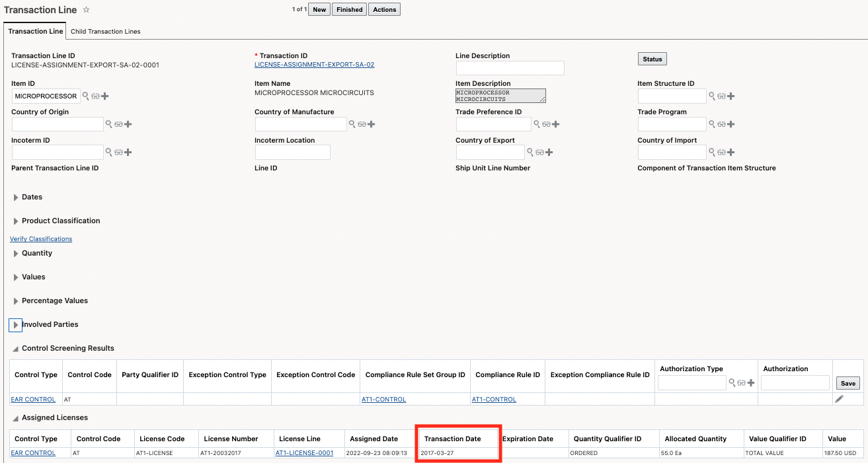This screenshot has height=463, width=868.
Task: Click the star icon next to Transaction Line title
Action: coord(85,9)
